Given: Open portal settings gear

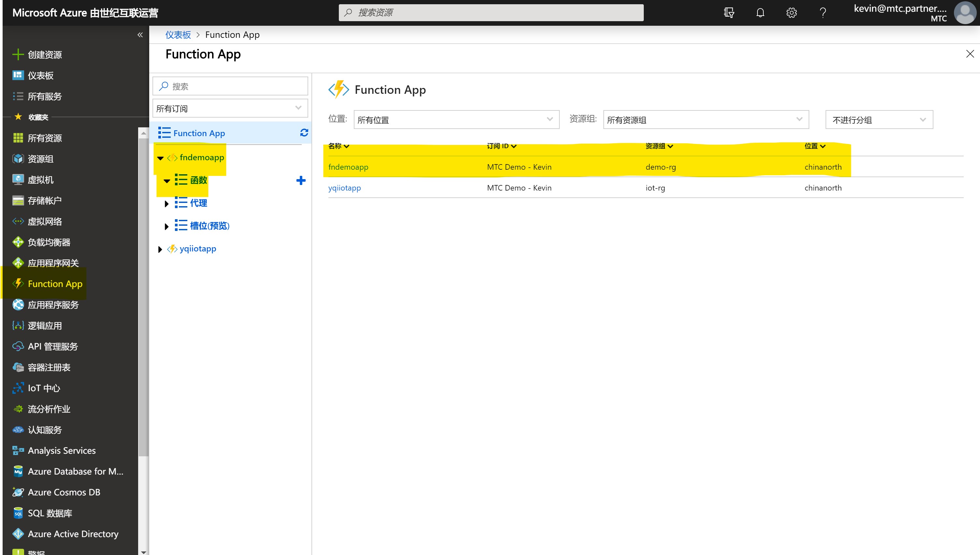Looking at the screenshot, I should [x=791, y=13].
